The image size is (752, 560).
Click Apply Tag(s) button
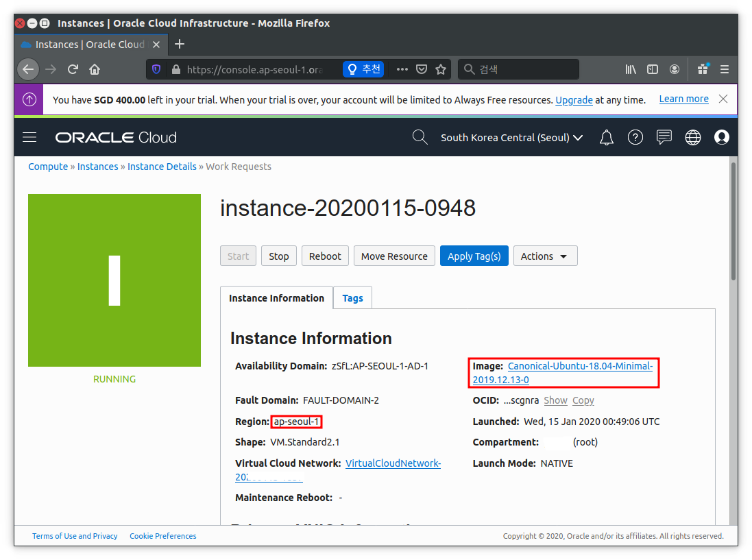point(474,256)
